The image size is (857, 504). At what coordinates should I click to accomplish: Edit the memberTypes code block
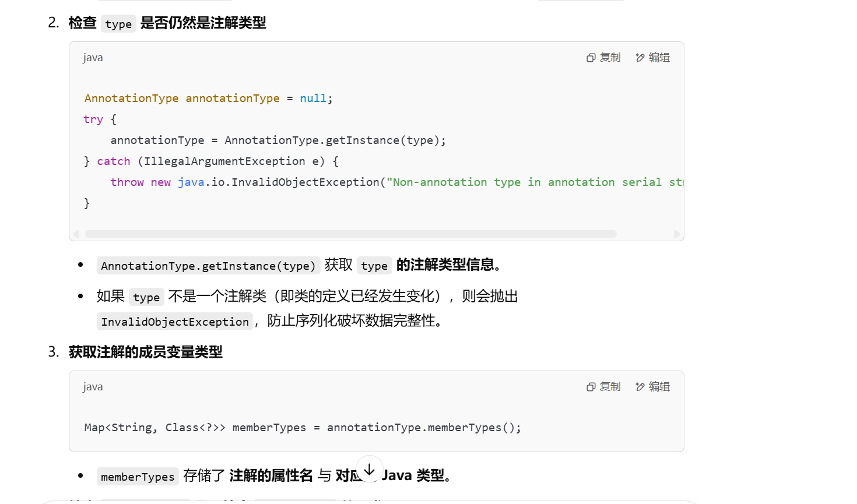pos(652,386)
